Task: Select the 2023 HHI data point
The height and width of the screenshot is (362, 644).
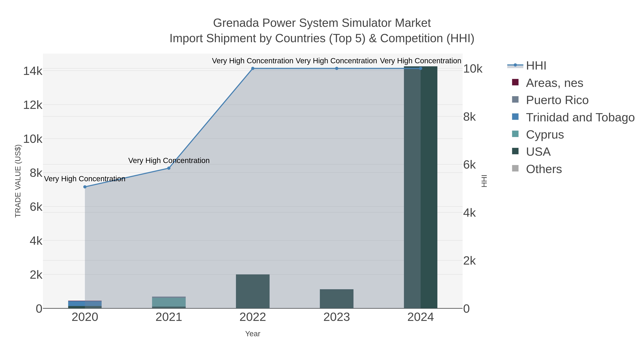Action: (x=337, y=68)
